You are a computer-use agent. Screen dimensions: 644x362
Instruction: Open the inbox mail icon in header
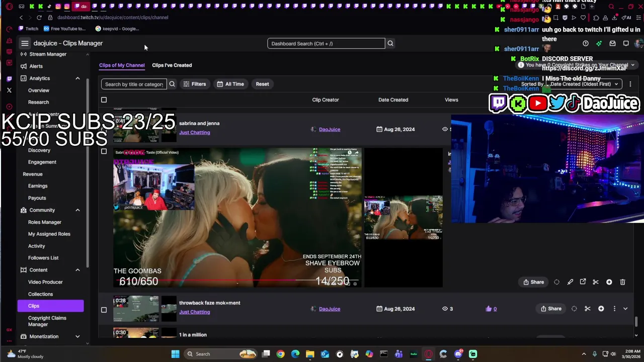[x=612, y=43]
